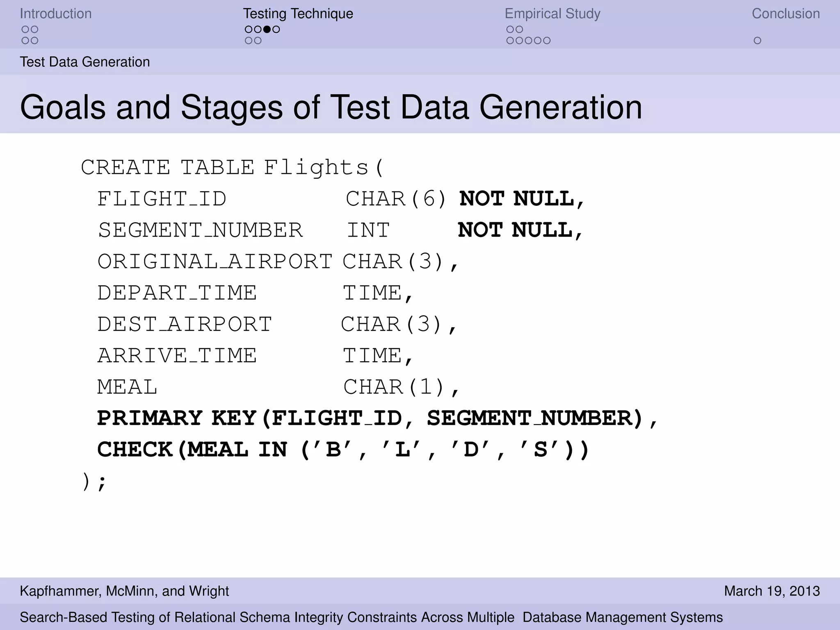
Task: Navigate to the Conclusion section
Action: point(786,14)
